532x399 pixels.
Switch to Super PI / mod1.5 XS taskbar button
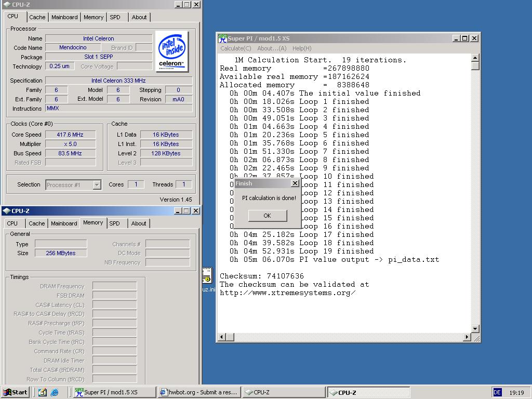tap(114, 392)
